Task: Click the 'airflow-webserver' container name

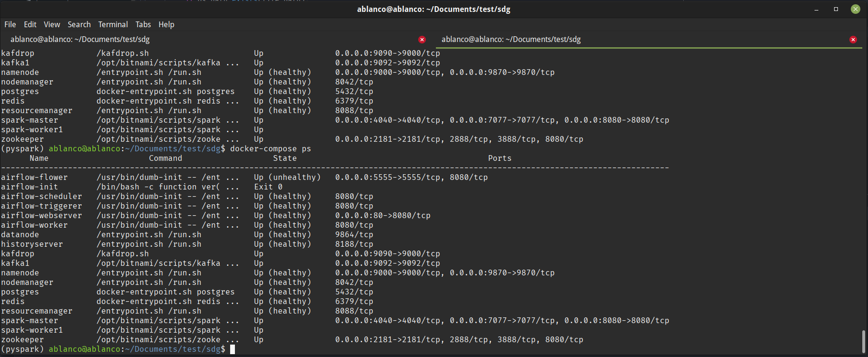Action: tap(42, 215)
